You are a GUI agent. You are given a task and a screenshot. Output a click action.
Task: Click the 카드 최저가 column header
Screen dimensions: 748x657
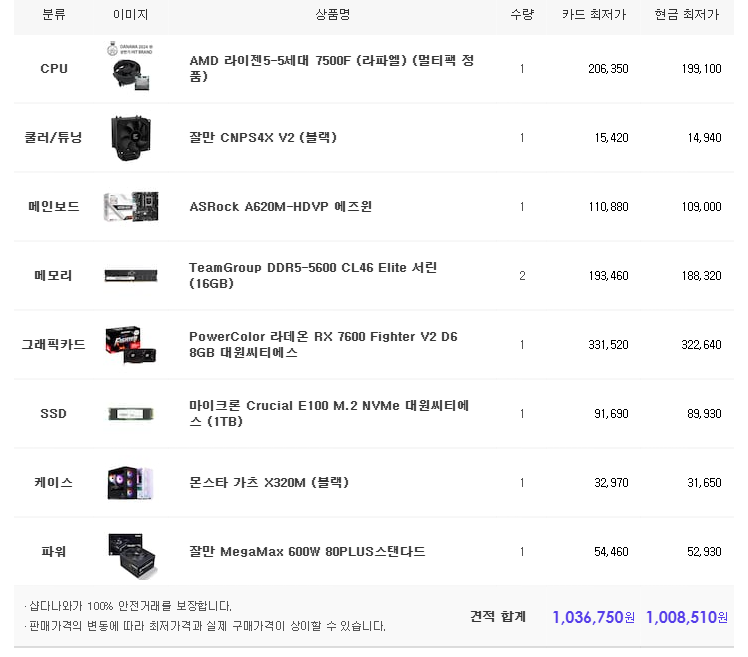(x=594, y=15)
